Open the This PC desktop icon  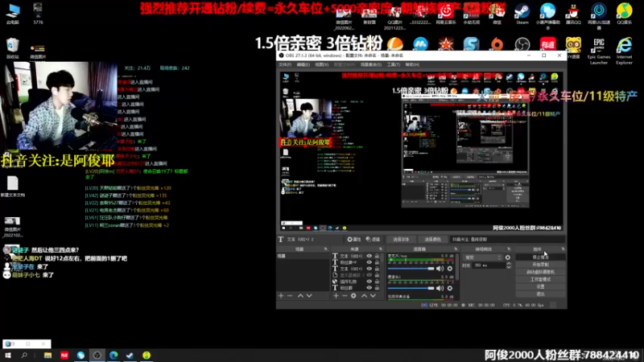pyautogui.click(x=13, y=13)
